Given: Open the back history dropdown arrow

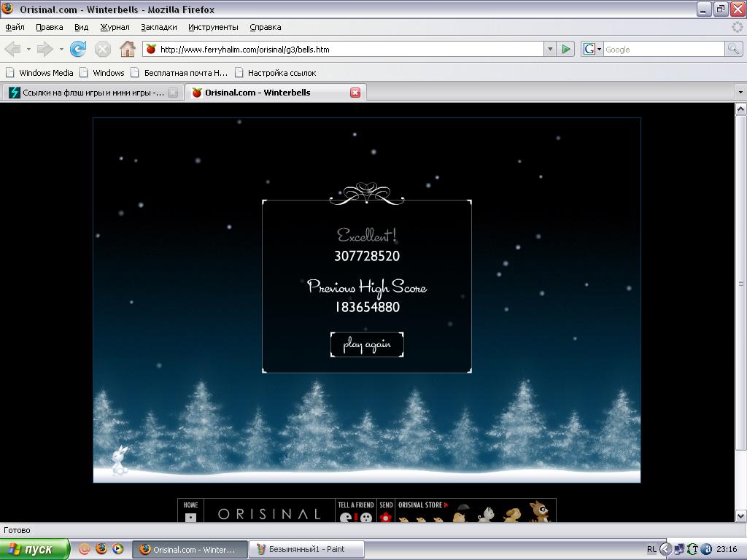Looking at the screenshot, I should [x=28, y=49].
